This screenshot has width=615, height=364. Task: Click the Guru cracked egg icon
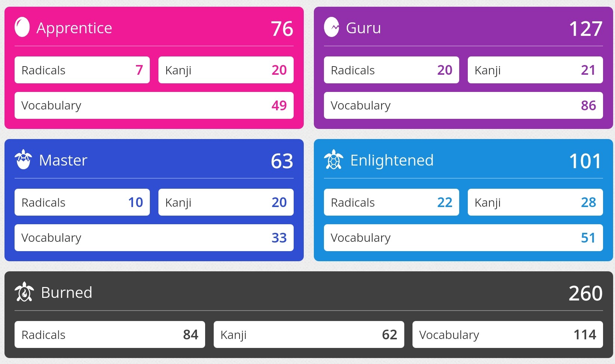(x=331, y=27)
